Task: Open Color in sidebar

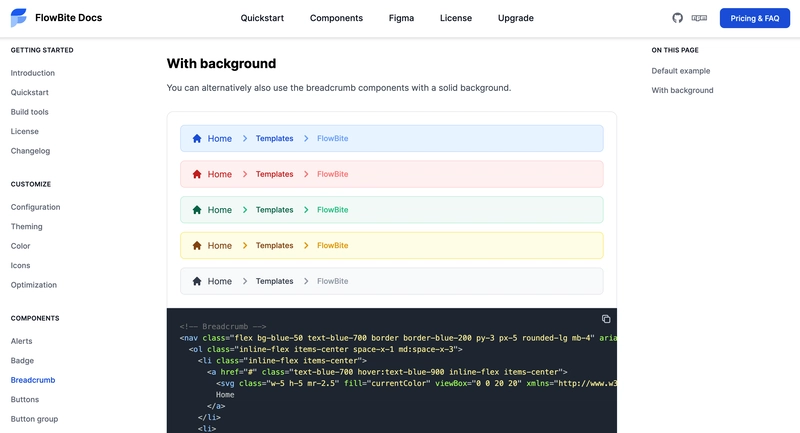Action: pos(20,246)
